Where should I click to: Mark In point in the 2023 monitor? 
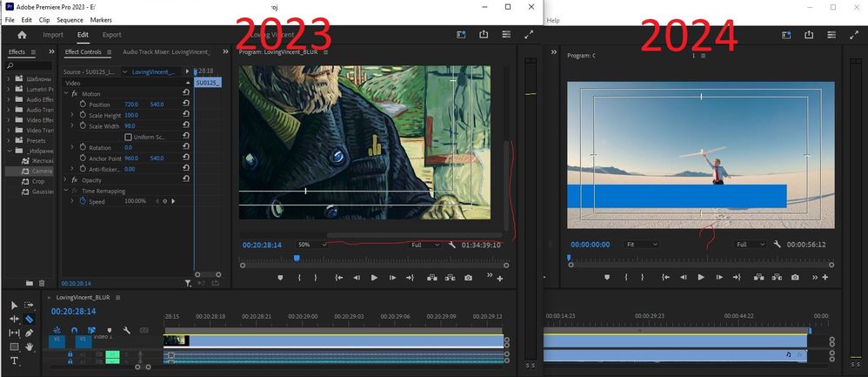pyautogui.click(x=299, y=278)
